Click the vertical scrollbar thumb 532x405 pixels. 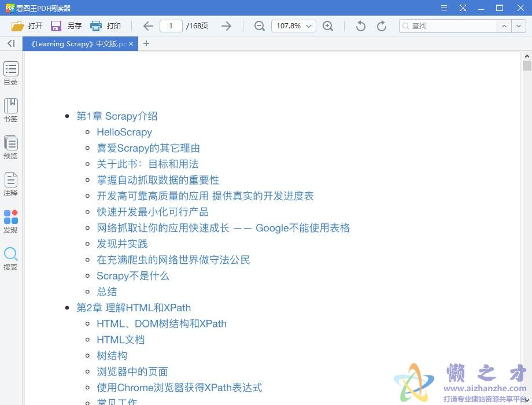point(527,65)
